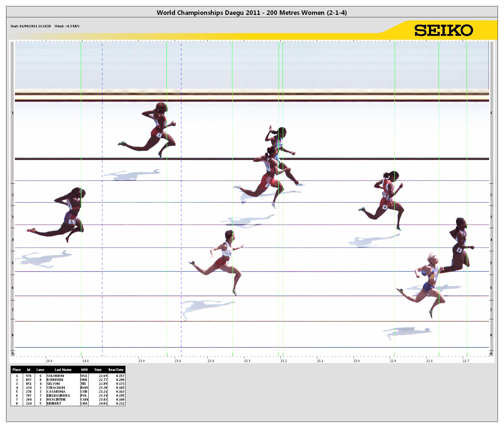The width and height of the screenshot is (504, 428).
Task: Click the 'Place' column header
Action: point(17,370)
